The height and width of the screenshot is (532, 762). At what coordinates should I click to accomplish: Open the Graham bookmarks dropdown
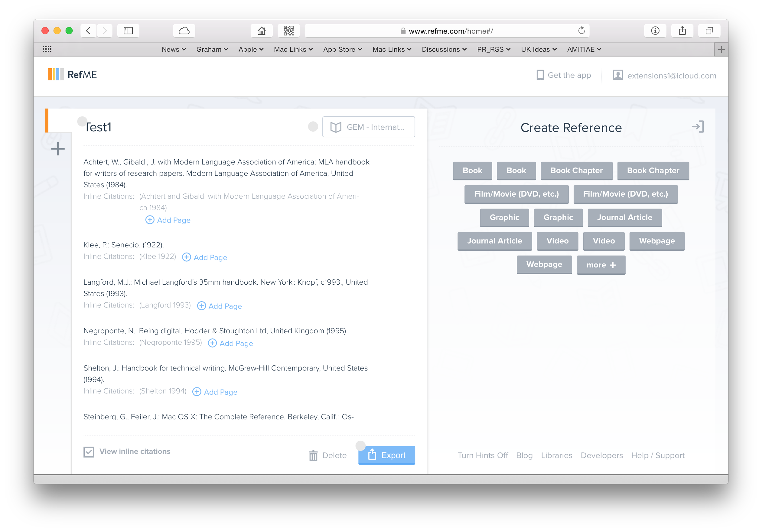[212, 50]
